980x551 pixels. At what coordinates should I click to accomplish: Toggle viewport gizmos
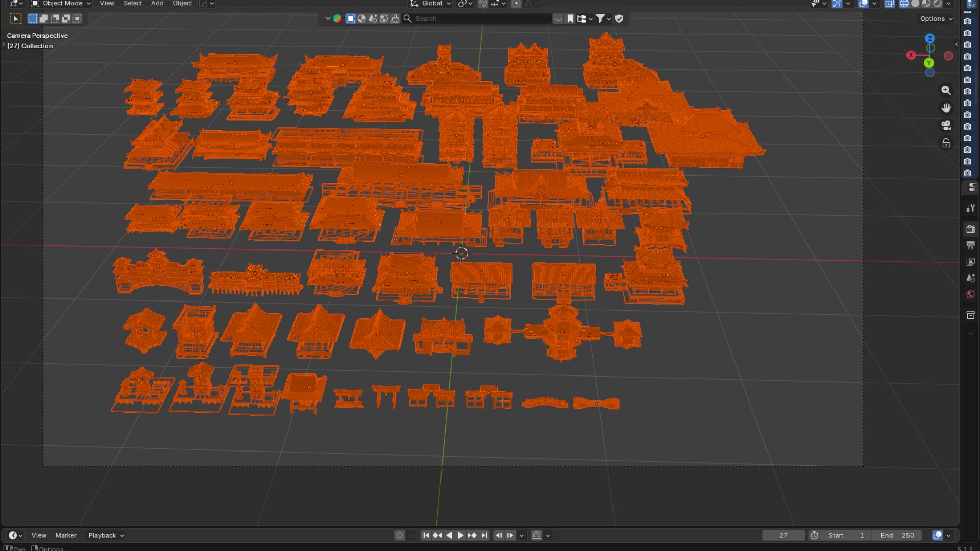(x=837, y=4)
